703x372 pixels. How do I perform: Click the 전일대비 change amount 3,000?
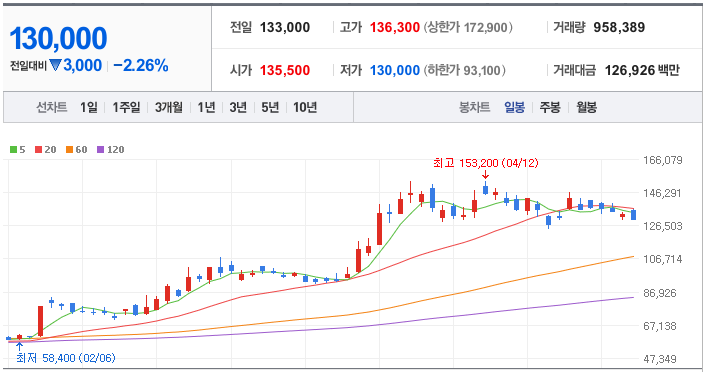click(x=82, y=66)
